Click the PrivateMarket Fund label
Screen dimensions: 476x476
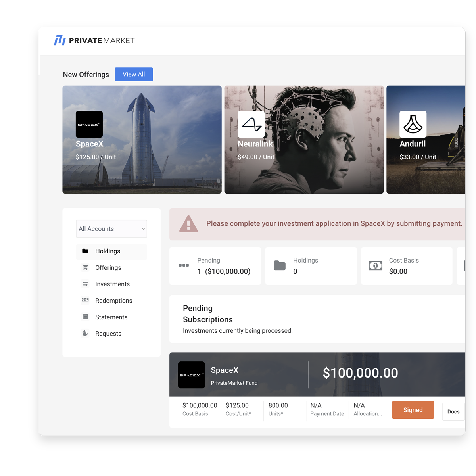(234, 383)
